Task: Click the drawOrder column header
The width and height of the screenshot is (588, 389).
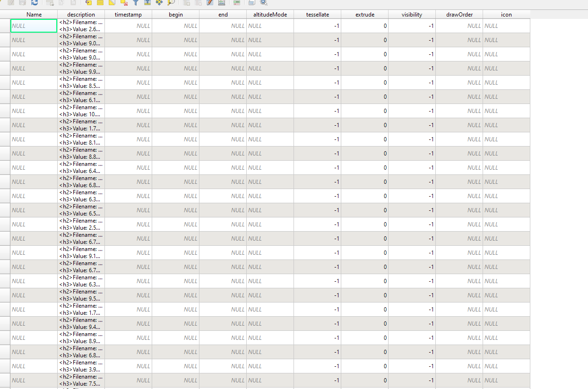Action: (459, 15)
